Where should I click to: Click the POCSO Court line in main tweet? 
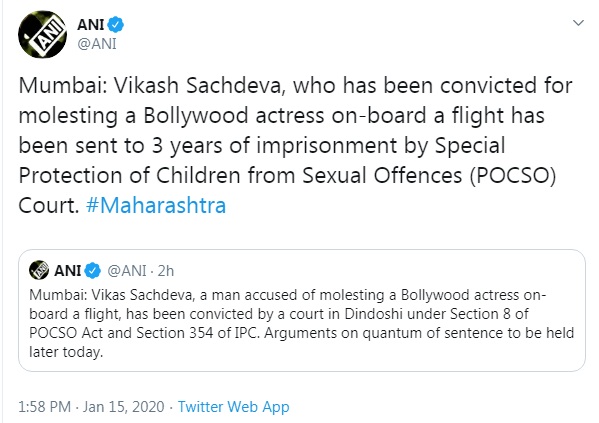click(287, 175)
